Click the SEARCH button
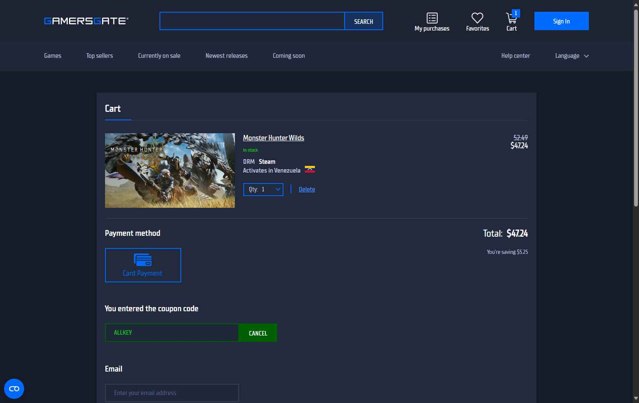The width and height of the screenshot is (639, 403). click(x=364, y=21)
